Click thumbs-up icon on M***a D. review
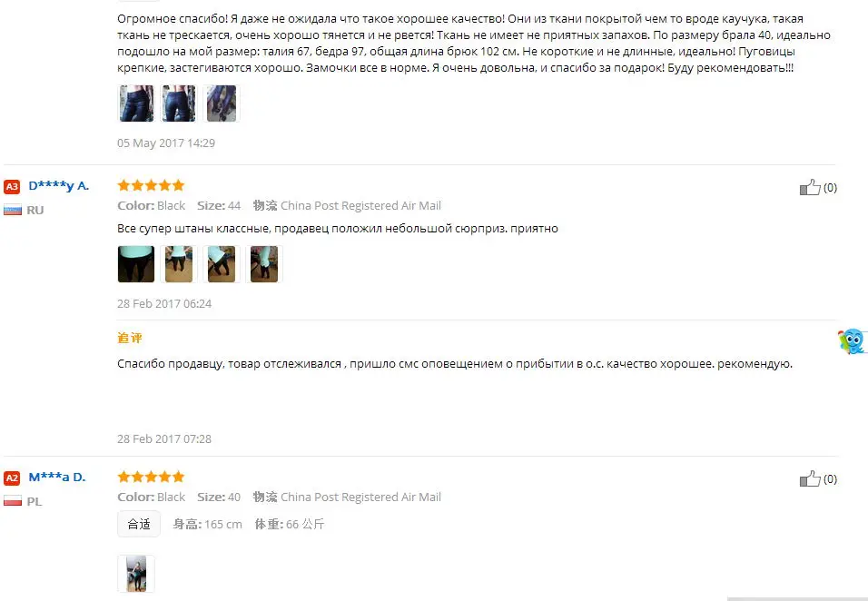 click(x=810, y=478)
